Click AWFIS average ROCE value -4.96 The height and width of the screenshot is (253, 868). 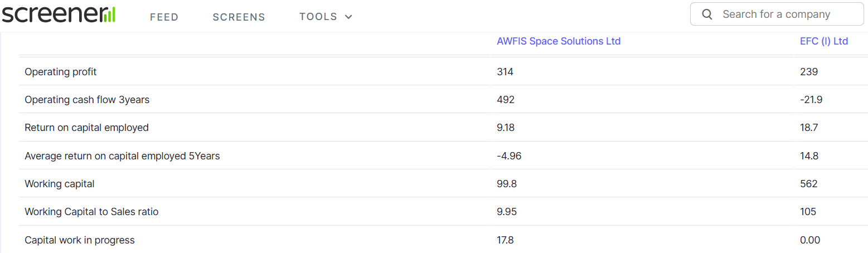point(509,156)
